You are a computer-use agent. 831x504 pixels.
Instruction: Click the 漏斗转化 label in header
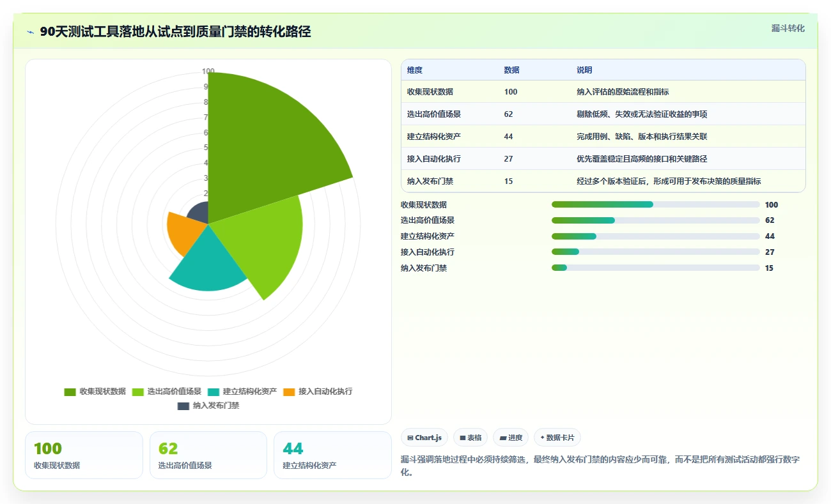(x=788, y=28)
